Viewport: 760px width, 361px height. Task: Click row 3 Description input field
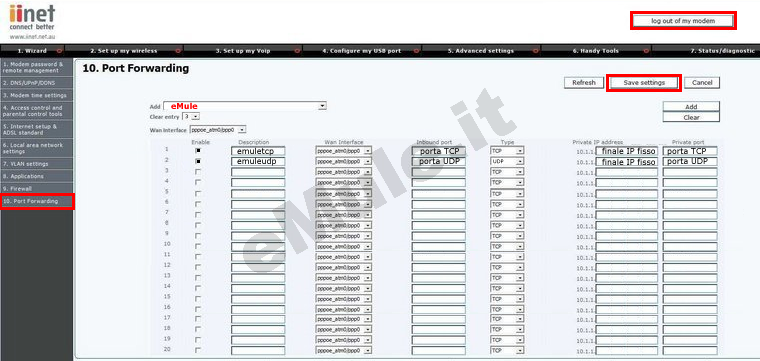pos(258,172)
